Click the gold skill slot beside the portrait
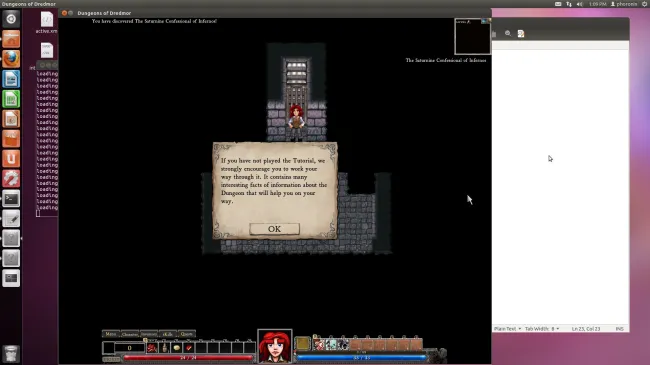This screenshot has height=365, width=650. pyautogui.click(x=303, y=343)
